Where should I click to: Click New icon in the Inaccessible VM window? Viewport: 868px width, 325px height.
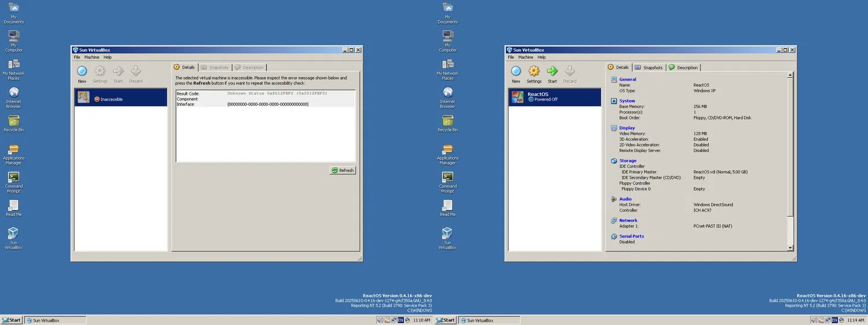click(82, 71)
